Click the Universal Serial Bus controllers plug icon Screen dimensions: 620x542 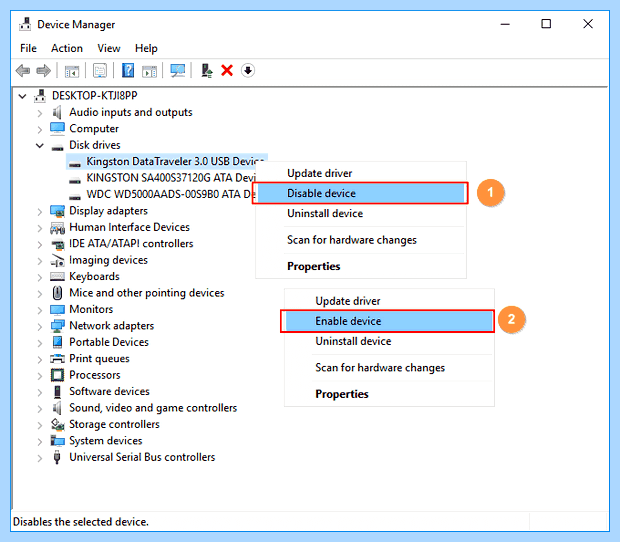(57, 457)
